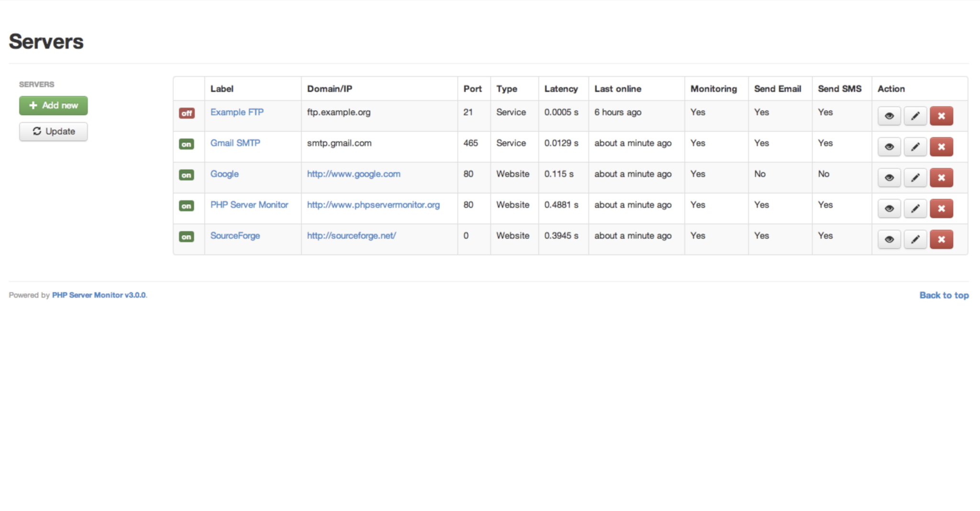The image size is (980, 511).
Task: Toggle the on status badge for Google
Action: tap(186, 175)
